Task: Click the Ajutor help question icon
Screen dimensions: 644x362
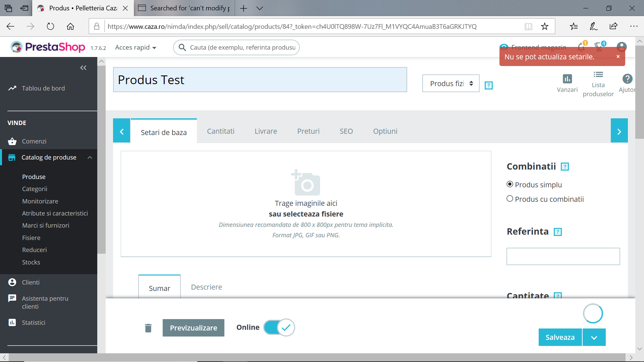Action: 627,79
